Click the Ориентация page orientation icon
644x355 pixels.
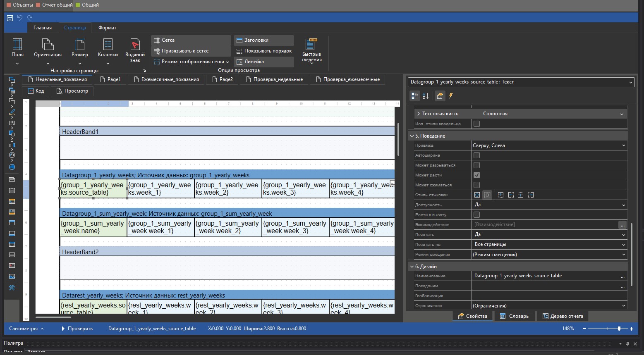pyautogui.click(x=48, y=44)
